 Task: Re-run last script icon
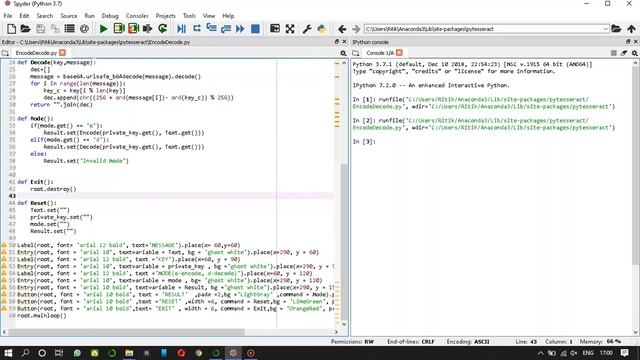coord(162,29)
